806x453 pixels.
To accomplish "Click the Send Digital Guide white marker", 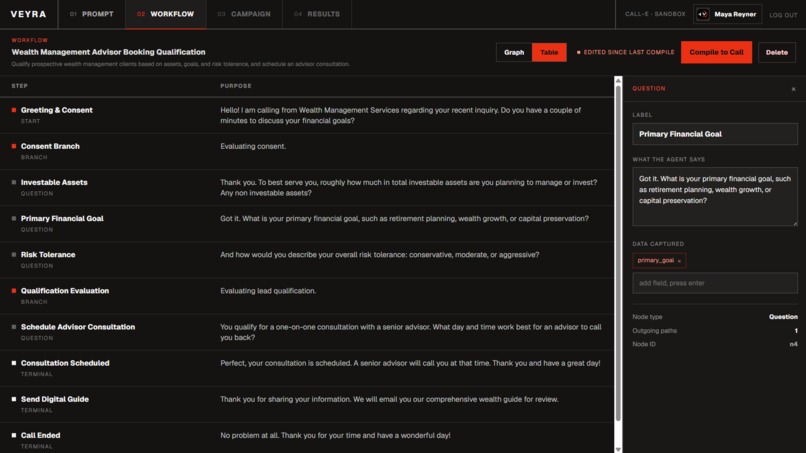I will point(14,399).
